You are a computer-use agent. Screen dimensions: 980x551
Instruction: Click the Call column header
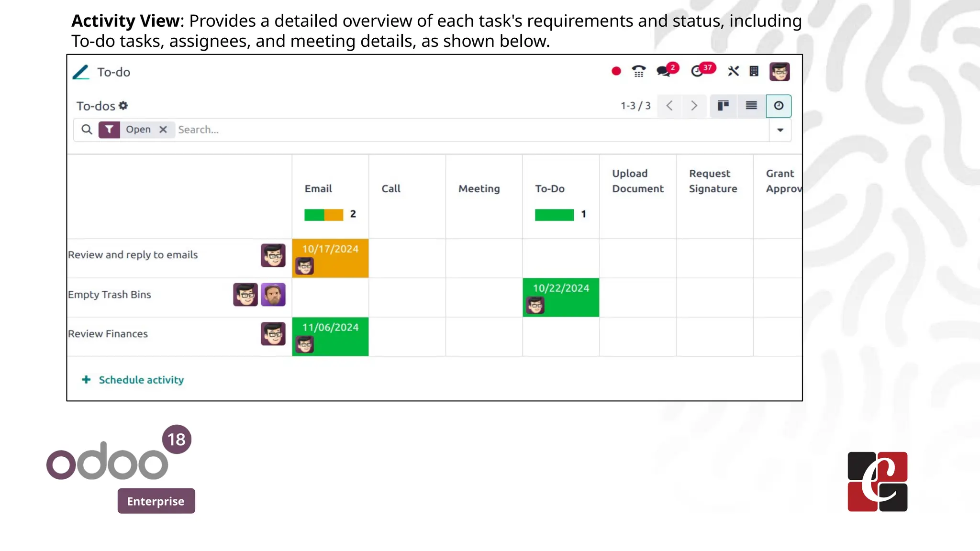[x=391, y=188]
